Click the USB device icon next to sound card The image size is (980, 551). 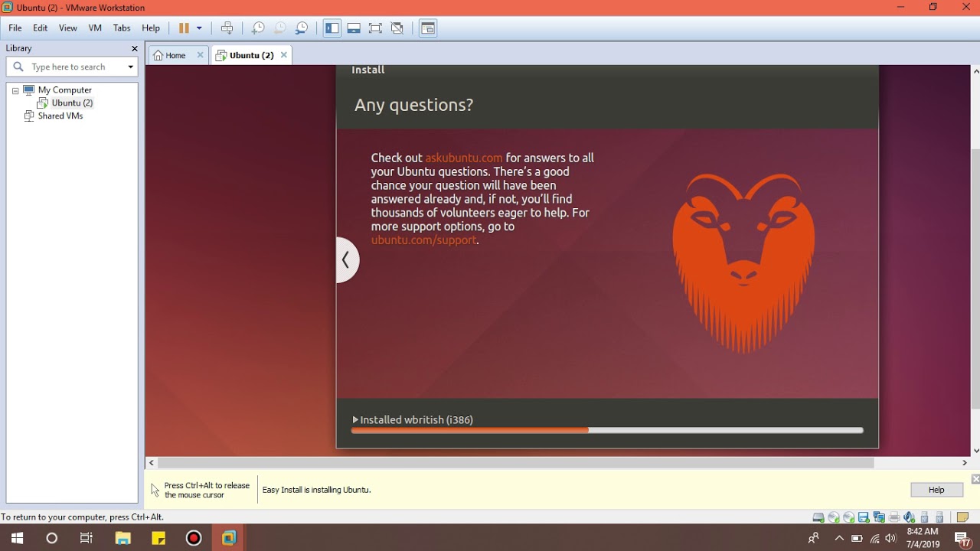click(924, 517)
